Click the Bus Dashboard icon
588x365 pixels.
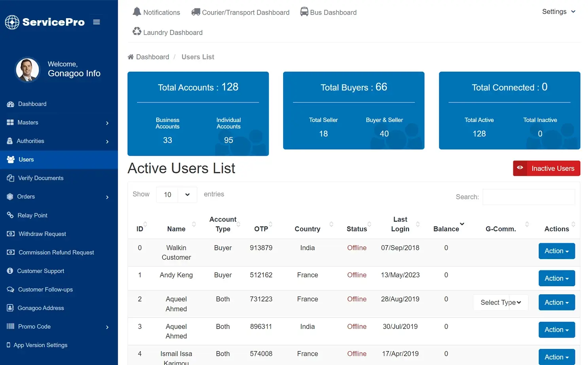[304, 12]
